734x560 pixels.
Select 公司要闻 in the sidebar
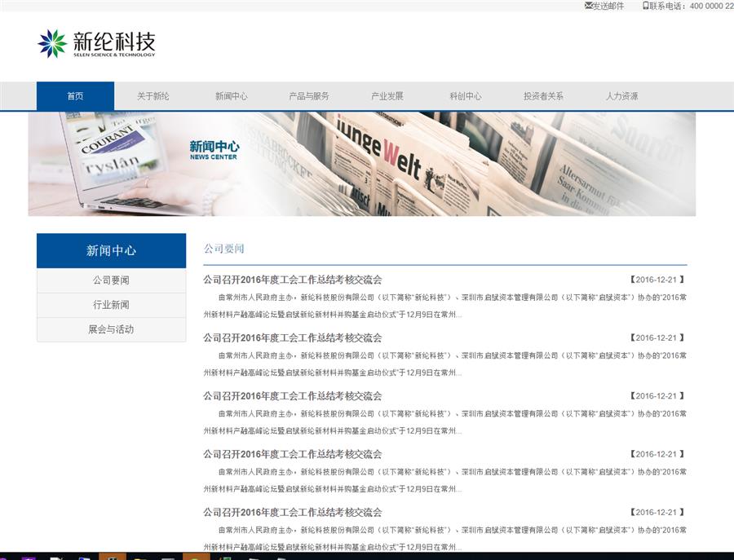pos(112,280)
